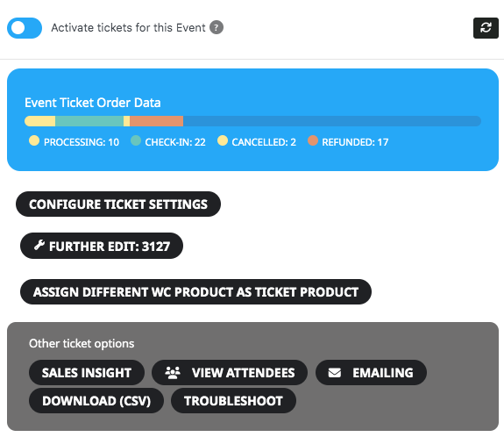Click the Cancelled yellow legend dot

coord(223,140)
